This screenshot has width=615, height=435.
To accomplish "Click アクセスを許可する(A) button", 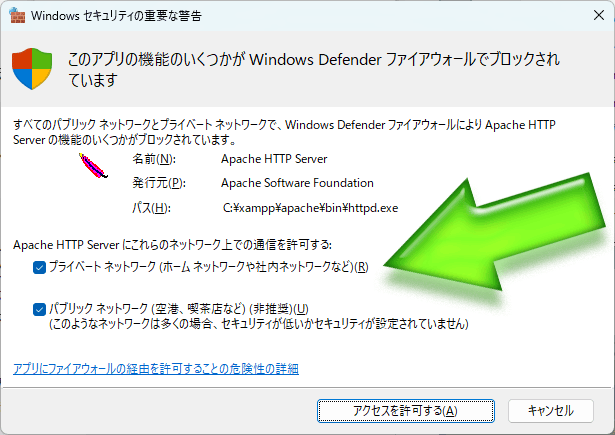I will pos(406,411).
